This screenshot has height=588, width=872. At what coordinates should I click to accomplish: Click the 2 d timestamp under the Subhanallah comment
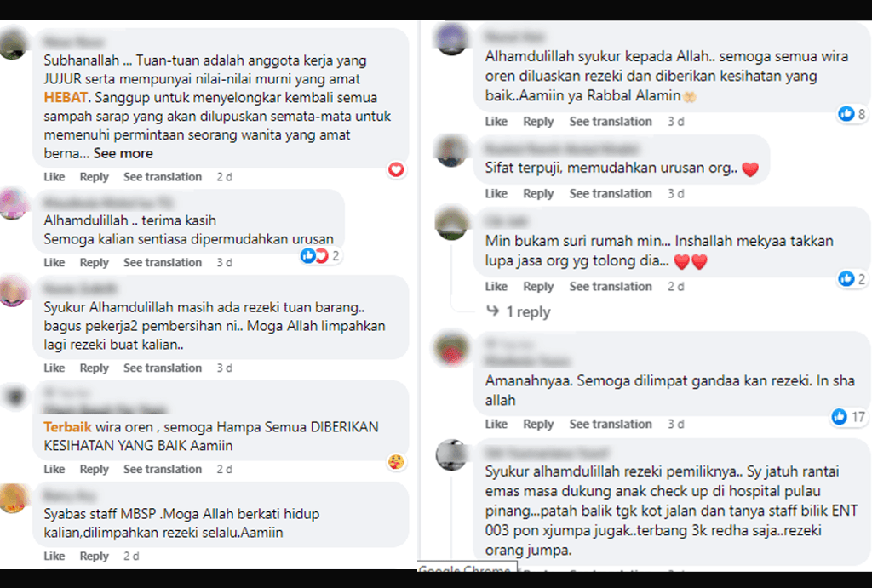[x=224, y=177]
